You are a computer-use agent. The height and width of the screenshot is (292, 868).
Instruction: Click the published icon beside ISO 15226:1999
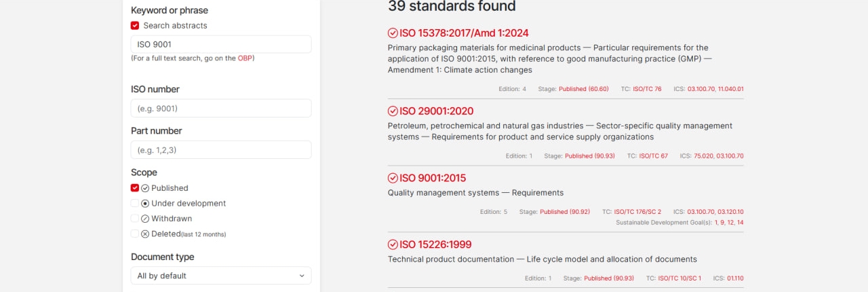click(393, 244)
